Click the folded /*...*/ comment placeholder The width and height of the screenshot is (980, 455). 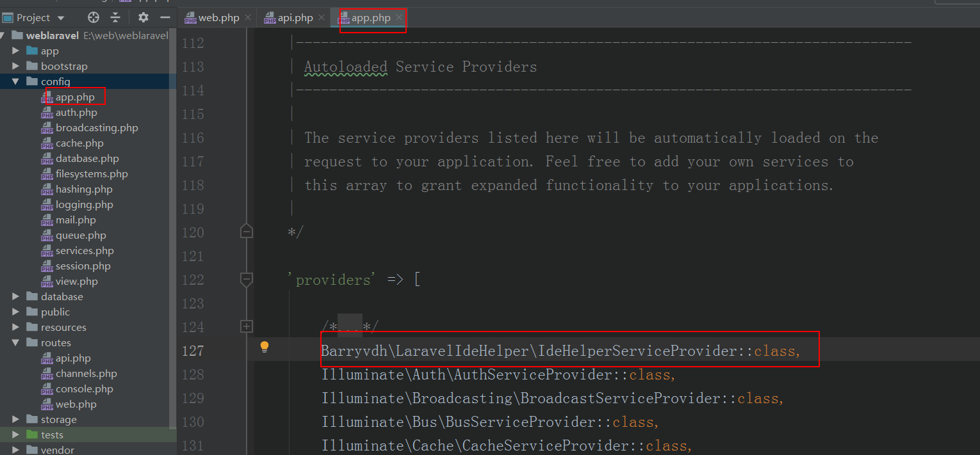pyautogui.click(x=350, y=327)
